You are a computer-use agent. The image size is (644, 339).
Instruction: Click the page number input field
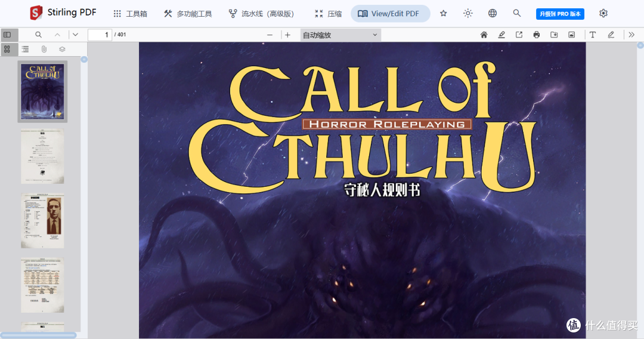point(100,35)
